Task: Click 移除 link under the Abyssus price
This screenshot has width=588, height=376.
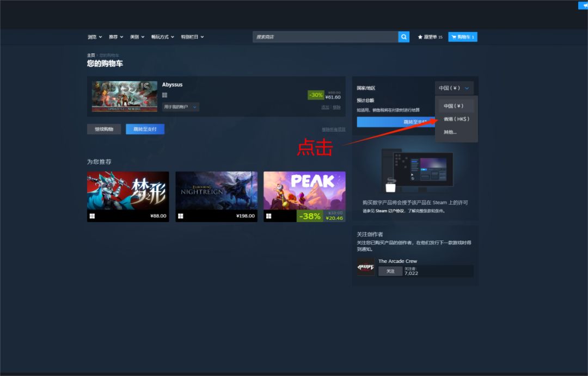Action: coord(337,107)
